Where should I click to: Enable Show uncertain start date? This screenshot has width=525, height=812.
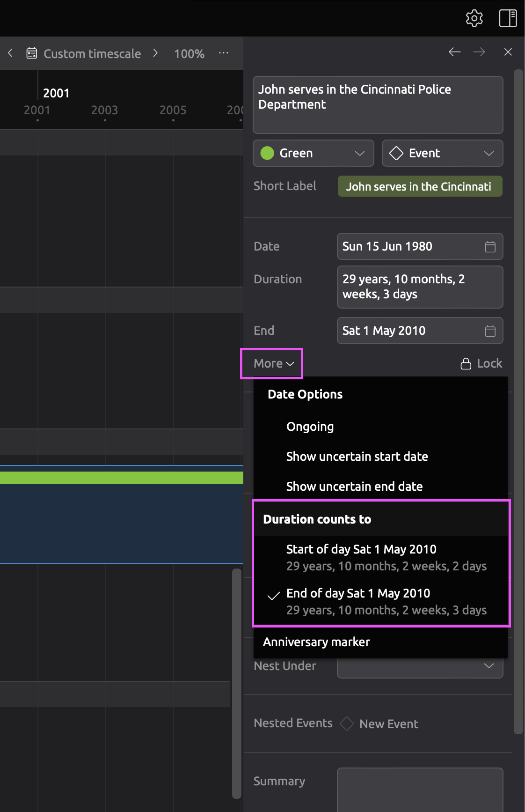[x=357, y=457]
